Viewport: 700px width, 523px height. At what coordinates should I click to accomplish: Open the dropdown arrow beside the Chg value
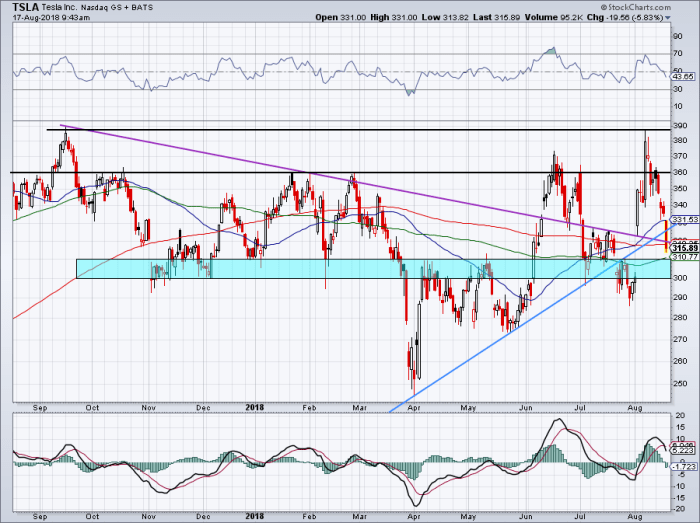pos(668,18)
